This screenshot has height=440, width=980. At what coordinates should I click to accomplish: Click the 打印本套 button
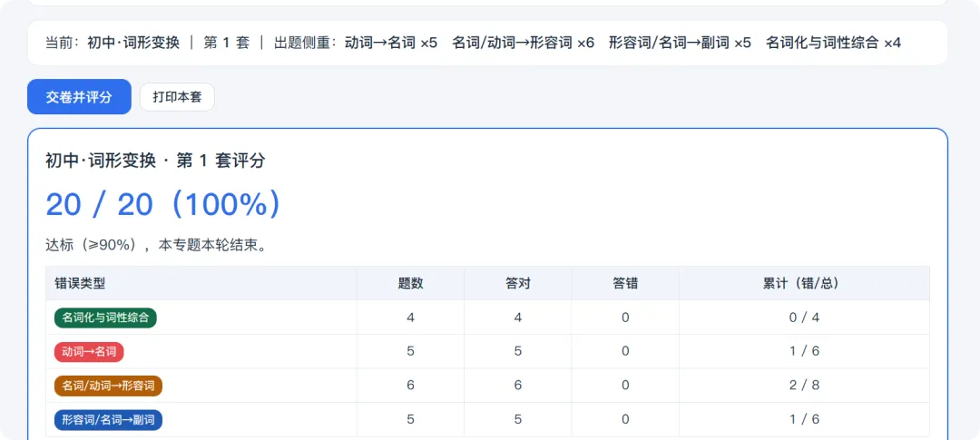177,97
